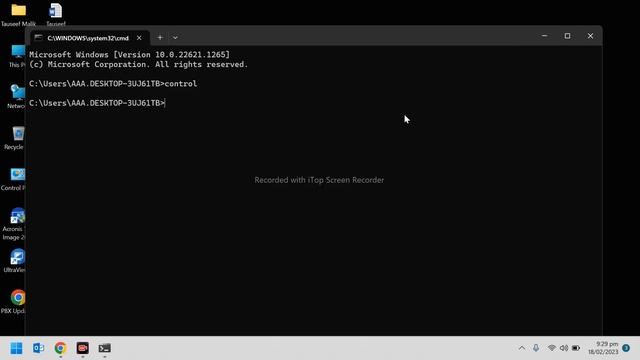Viewport: 640px width, 360px height.
Task: Close the terminal window
Action: point(590,36)
